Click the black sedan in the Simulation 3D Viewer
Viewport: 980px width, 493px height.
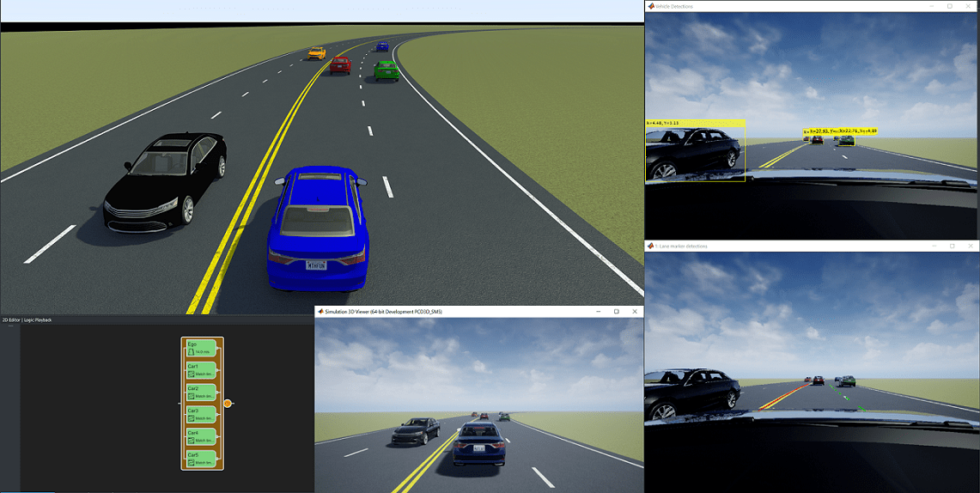coord(416,431)
